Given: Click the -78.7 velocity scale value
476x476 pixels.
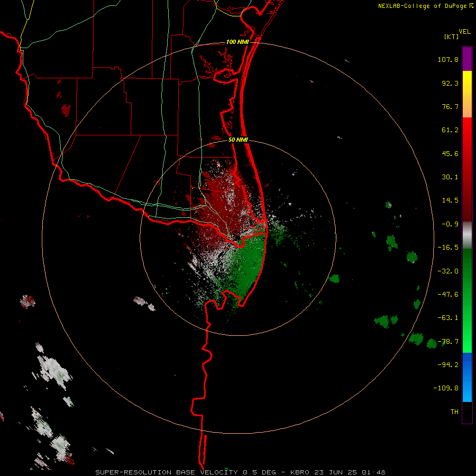Looking at the screenshot, I should coord(448,342).
